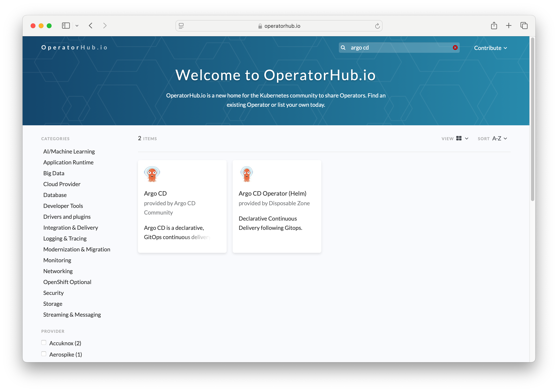
Task: Select the Developer Tools category
Action: click(63, 206)
